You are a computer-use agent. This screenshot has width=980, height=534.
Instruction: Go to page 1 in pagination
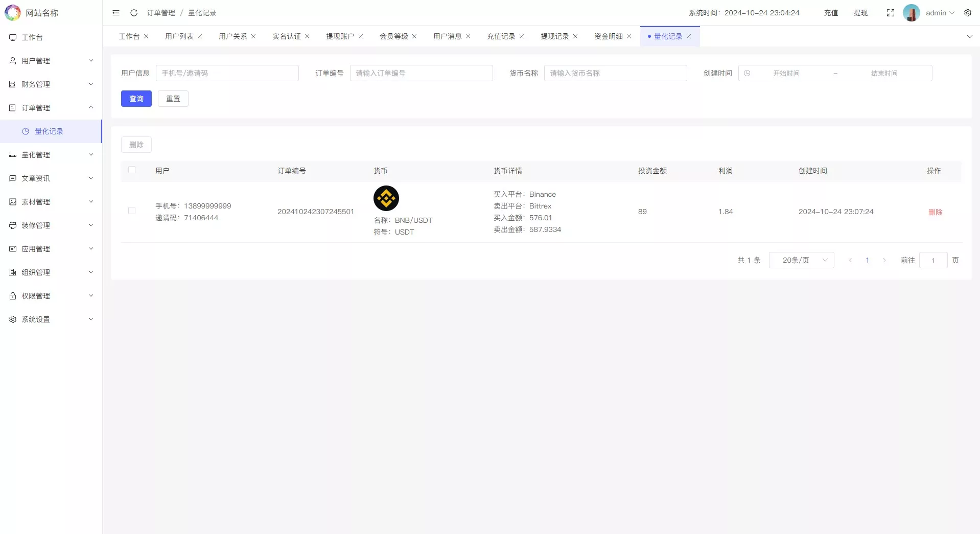(x=868, y=260)
